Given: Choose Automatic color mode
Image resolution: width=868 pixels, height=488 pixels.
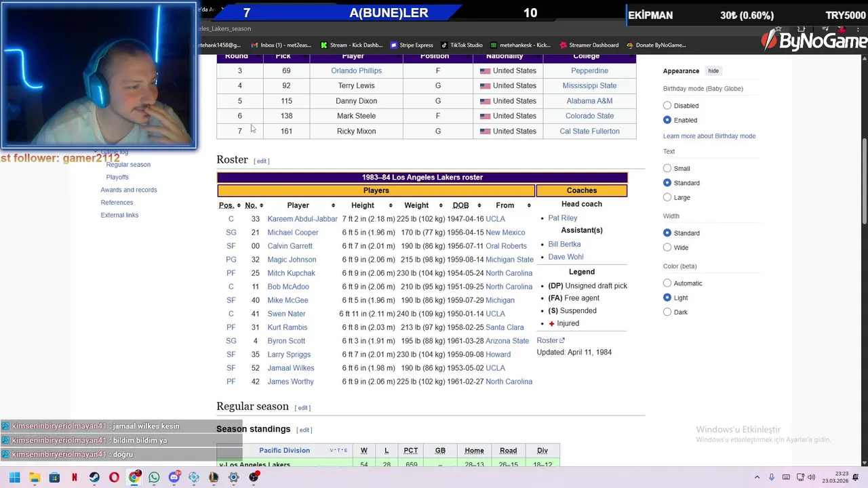Looking at the screenshot, I should tap(667, 283).
